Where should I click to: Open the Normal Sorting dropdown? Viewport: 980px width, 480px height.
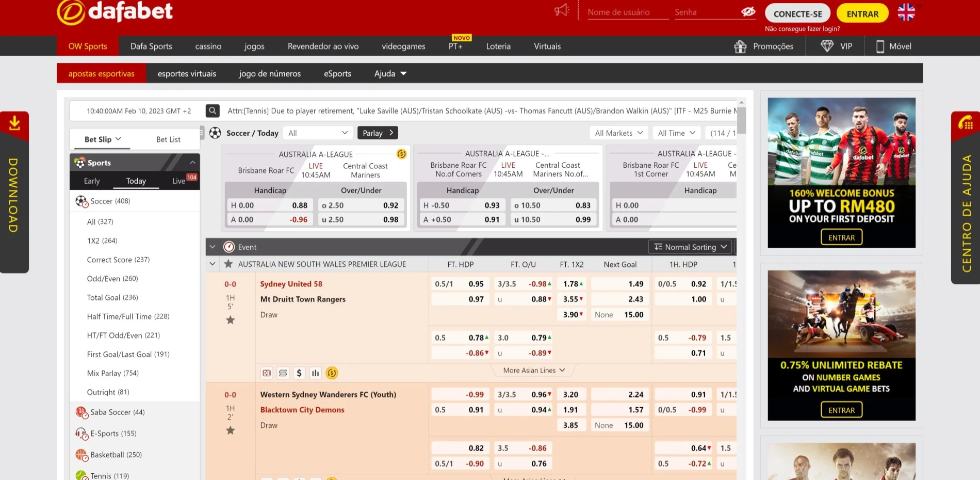pyautogui.click(x=690, y=247)
